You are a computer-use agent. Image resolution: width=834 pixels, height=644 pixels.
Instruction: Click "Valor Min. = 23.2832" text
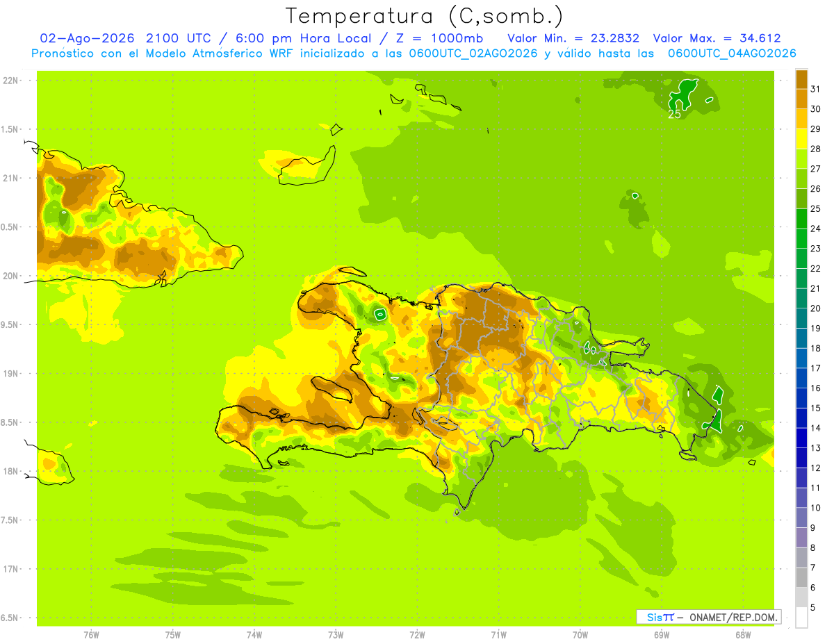click(x=573, y=38)
